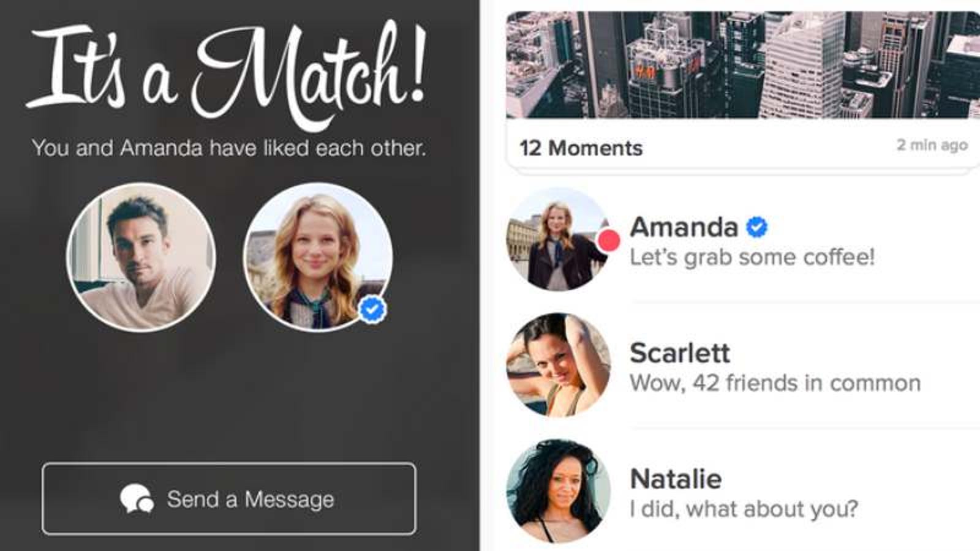Open Amanda's profile photo in the match screen
The width and height of the screenshot is (980, 551).
[318, 257]
